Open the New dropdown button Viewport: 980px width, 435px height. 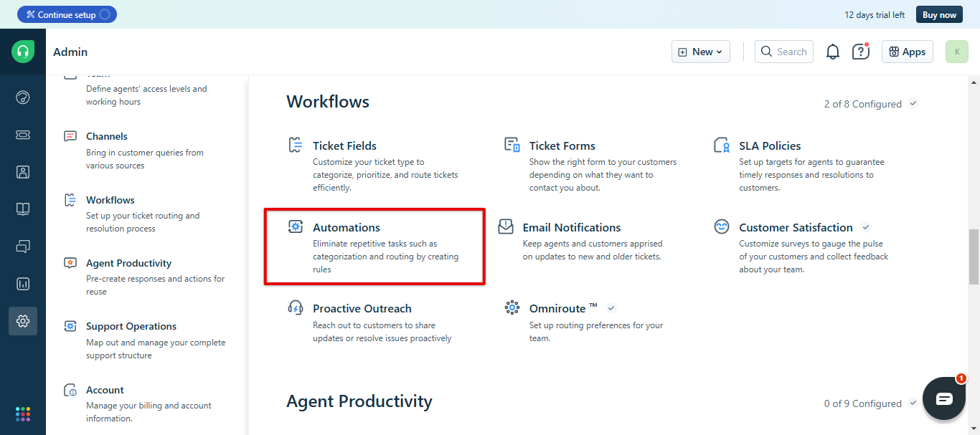pos(701,52)
